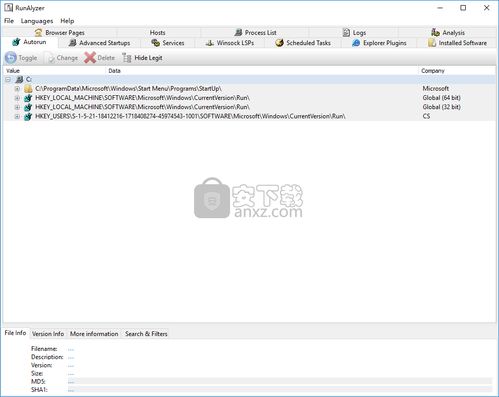Open the Services tab
Image resolution: width=499 pixels, height=397 pixels.
pyautogui.click(x=168, y=43)
